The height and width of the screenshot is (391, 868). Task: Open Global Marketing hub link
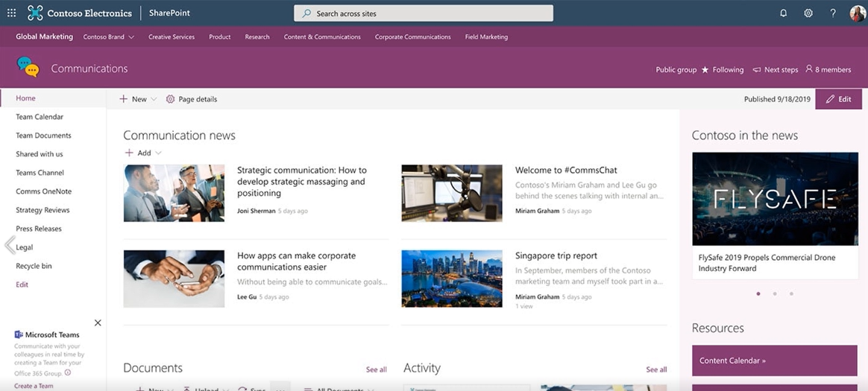click(x=44, y=36)
